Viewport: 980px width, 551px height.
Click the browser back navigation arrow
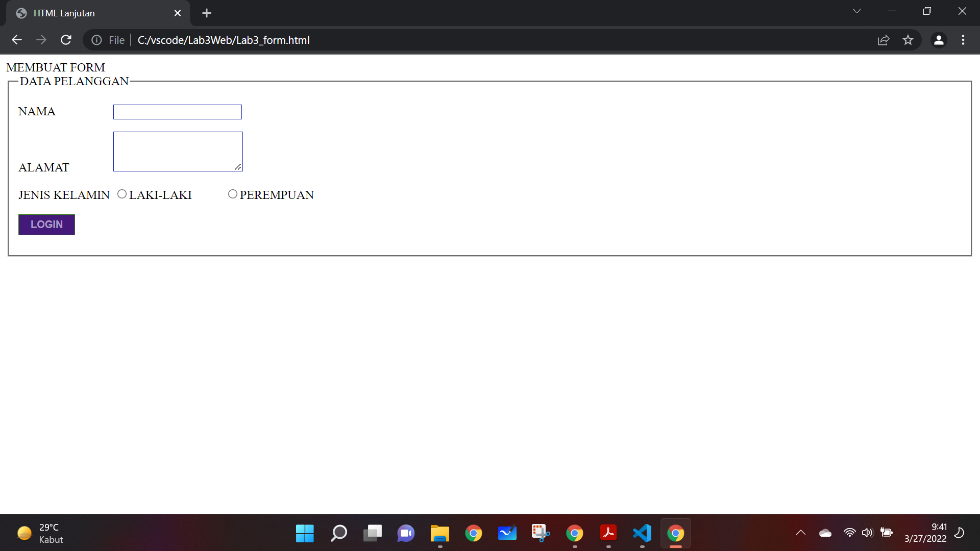point(17,40)
